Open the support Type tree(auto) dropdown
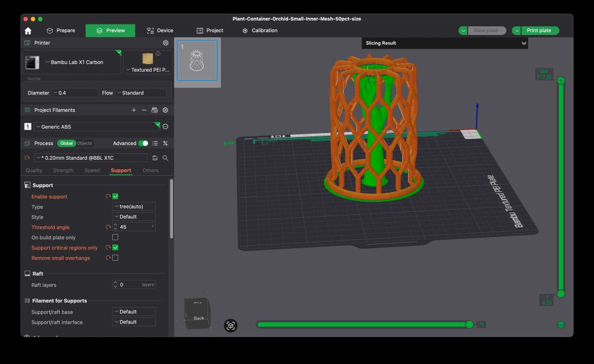This screenshot has width=594, height=364. [134, 207]
